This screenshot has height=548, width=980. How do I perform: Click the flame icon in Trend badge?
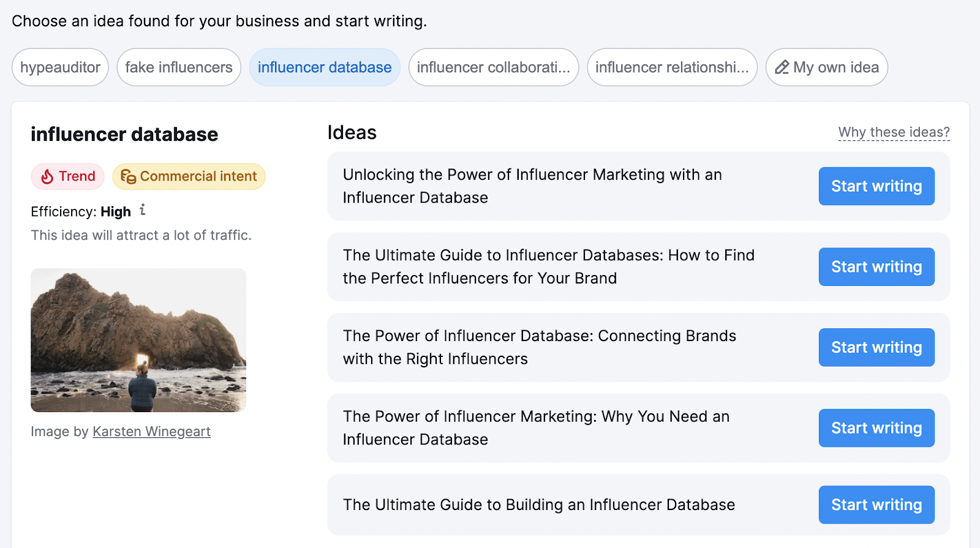pyautogui.click(x=47, y=177)
